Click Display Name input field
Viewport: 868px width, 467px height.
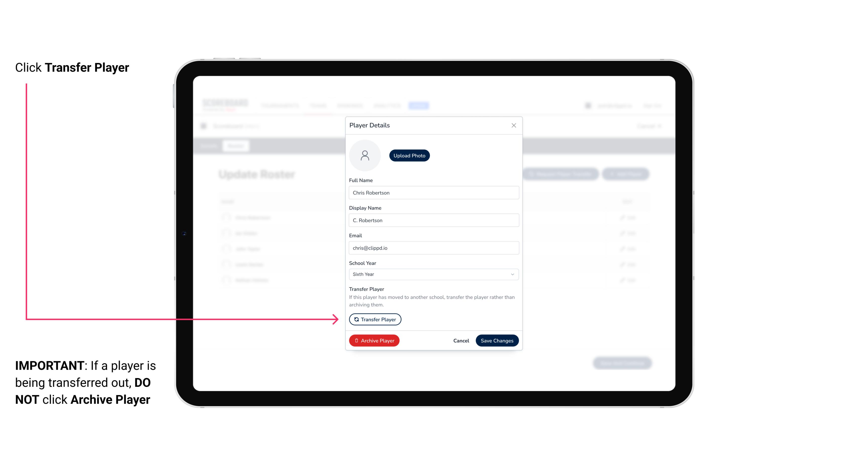pyautogui.click(x=433, y=220)
